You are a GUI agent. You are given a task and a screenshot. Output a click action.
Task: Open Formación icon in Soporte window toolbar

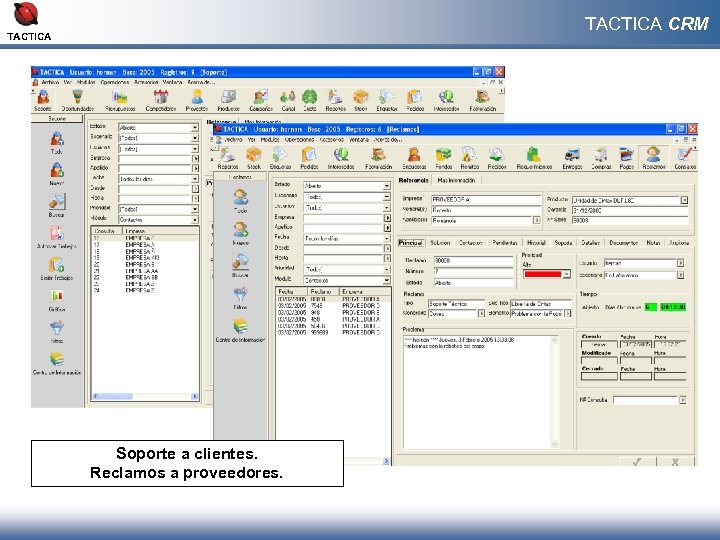point(483,101)
